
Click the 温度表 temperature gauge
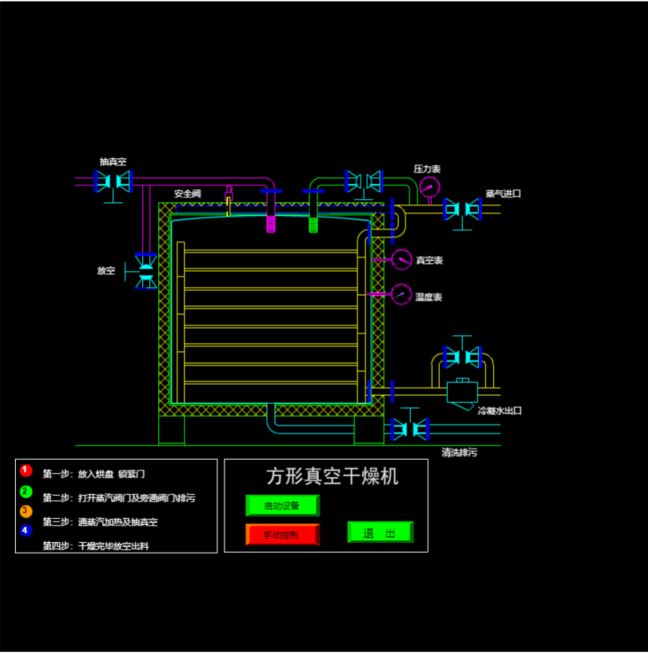tap(401, 294)
